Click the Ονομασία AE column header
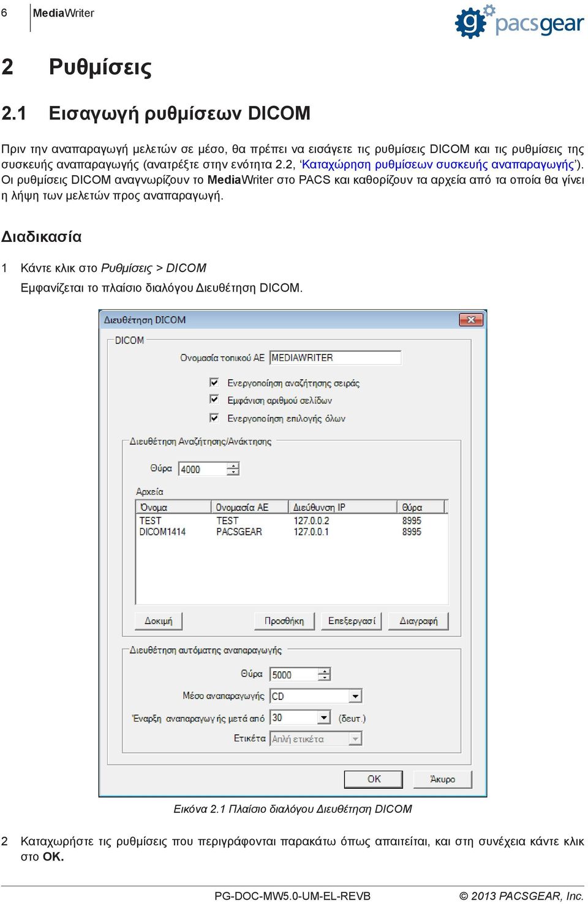The image size is (588, 904). click(x=250, y=507)
